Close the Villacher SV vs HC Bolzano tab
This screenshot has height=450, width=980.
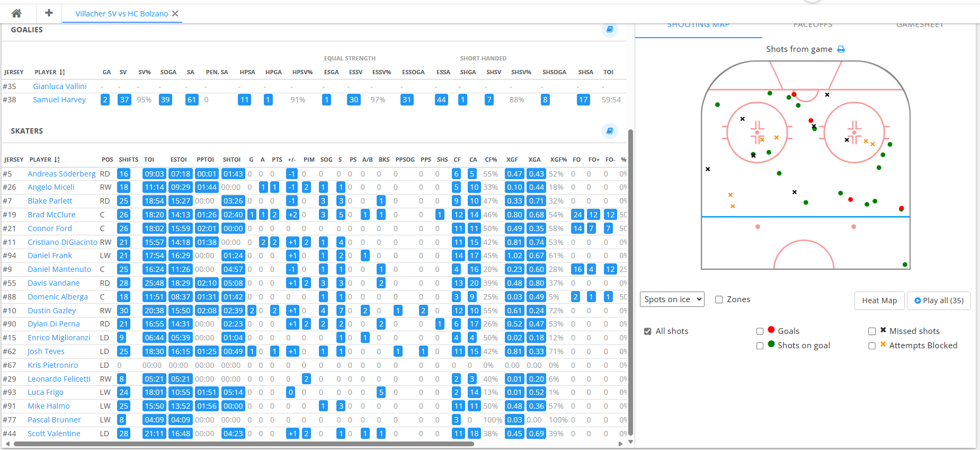[x=175, y=14]
